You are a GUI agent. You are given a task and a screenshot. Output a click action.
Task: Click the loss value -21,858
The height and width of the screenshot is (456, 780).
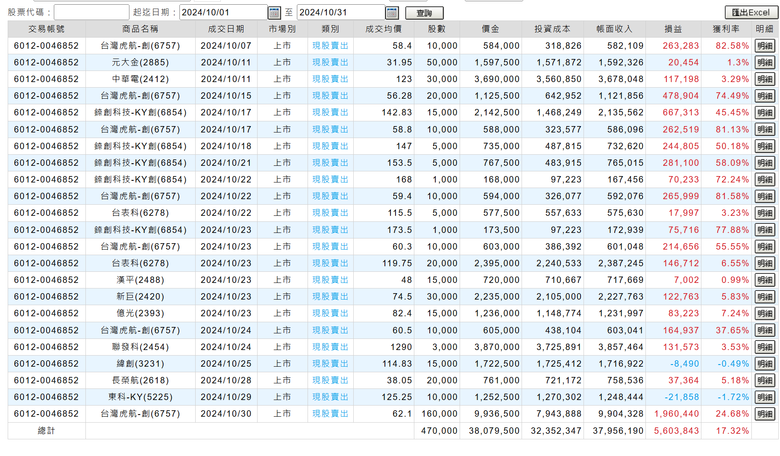click(x=682, y=397)
